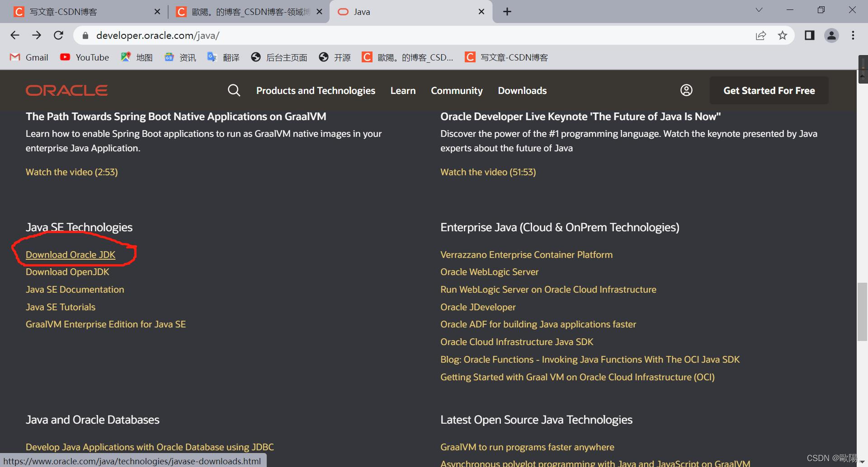Viewport: 868px width, 467px height.
Task: Open Java SE Tutorials link
Action: (61, 307)
